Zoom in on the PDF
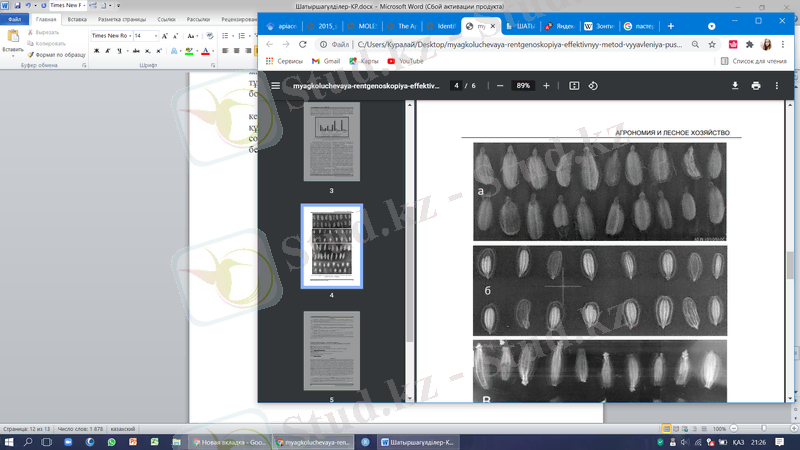 pyautogui.click(x=546, y=86)
